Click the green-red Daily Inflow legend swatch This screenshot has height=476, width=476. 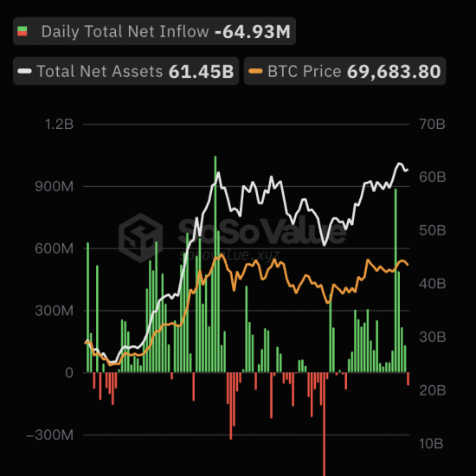click(23, 31)
